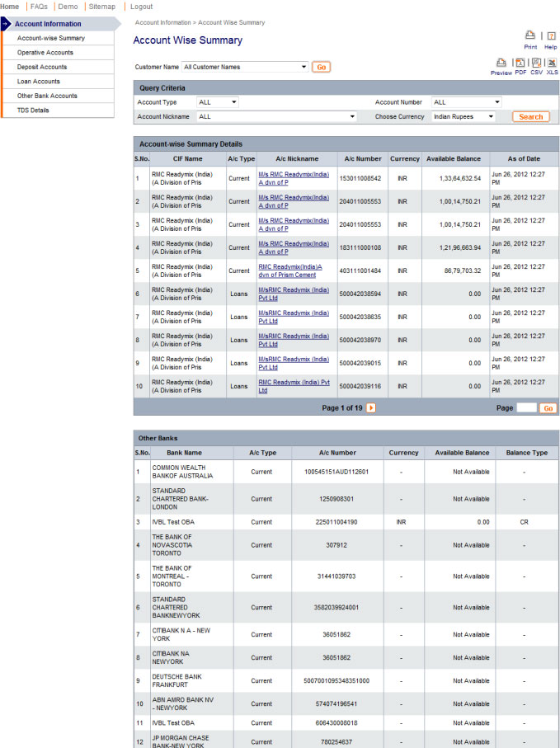Open RMC Readymix(India)A dvn of Prism Cement link
560x748 pixels.
[290, 271]
